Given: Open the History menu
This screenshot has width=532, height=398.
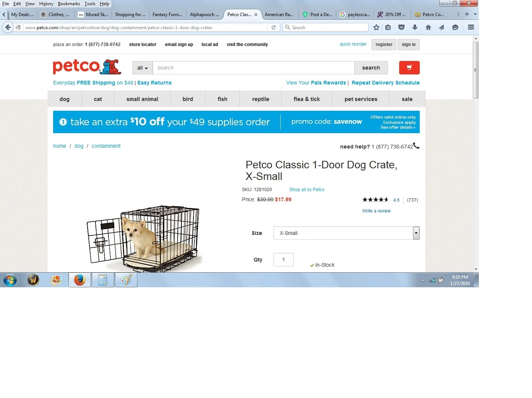Looking at the screenshot, I should [x=46, y=4].
